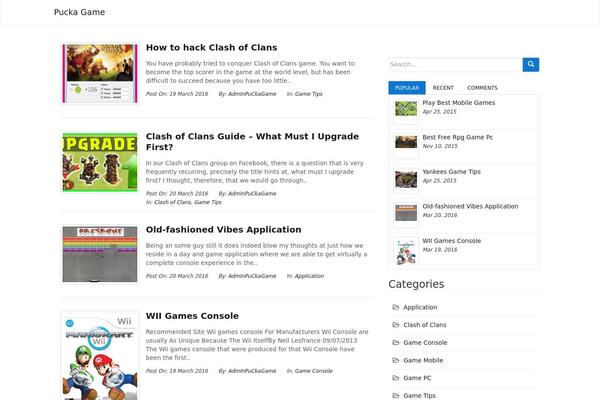
Task: Open Yankees Game Tips popular post
Action: coord(451,171)
